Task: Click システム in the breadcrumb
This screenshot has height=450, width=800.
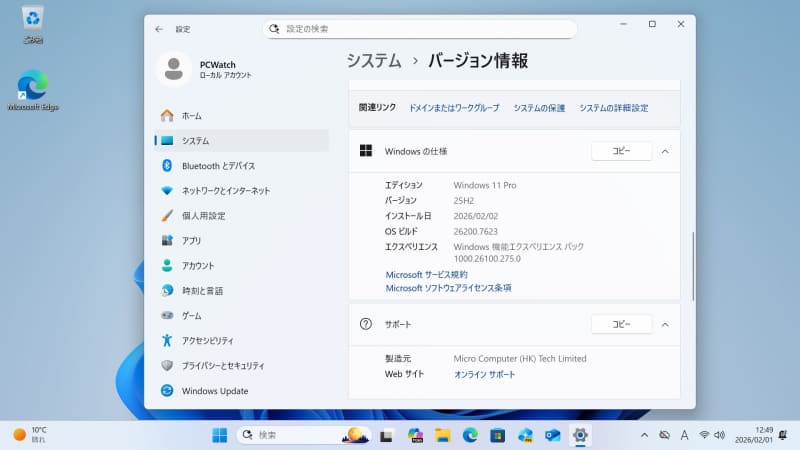Action: [x=374, y=61]
